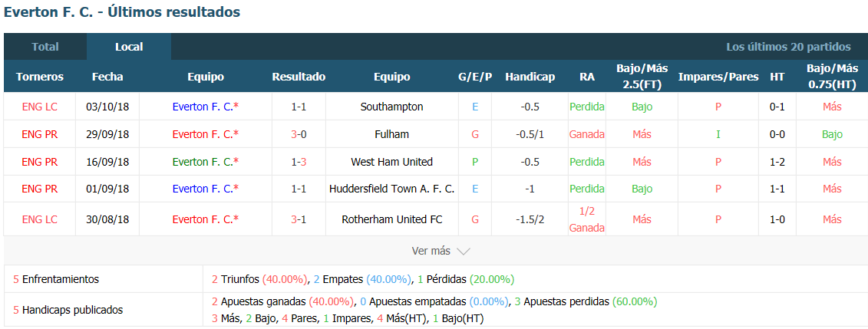
Task: Click ENG LC tournament on 03/10/18 row
Action: coord(39,107)
